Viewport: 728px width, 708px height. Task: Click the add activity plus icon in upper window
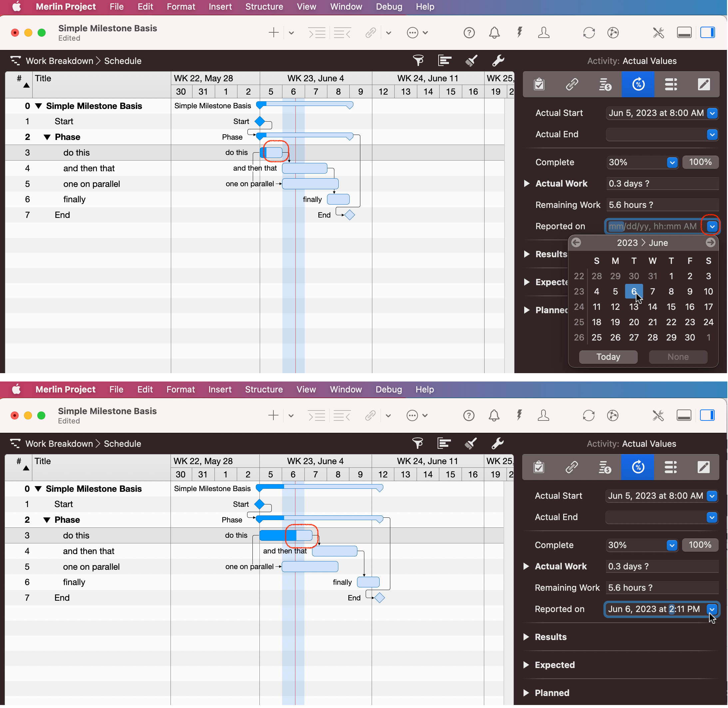pos(273,33)
